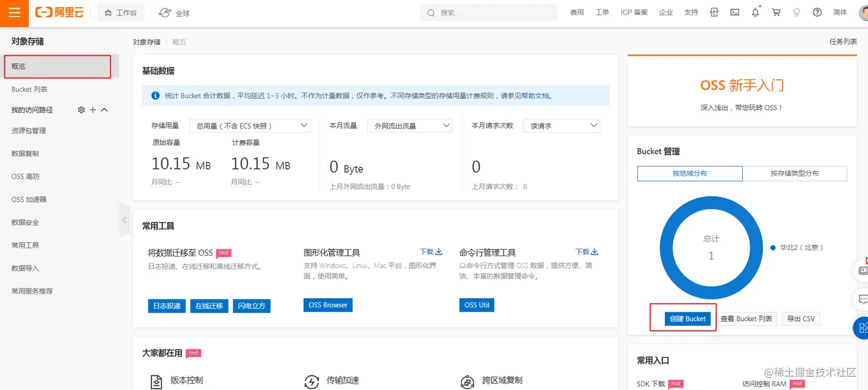
Task: Click the 闪电立方 button
Action: [x=251, y=306]
